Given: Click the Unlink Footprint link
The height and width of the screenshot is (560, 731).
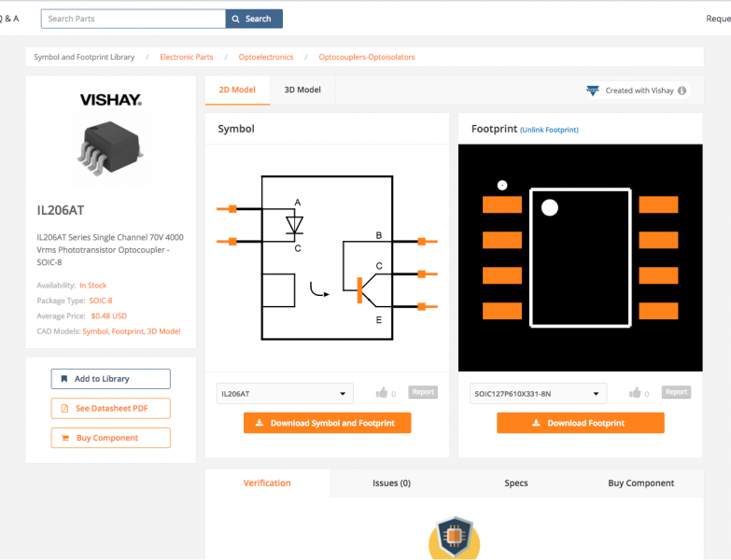Looking at the screenshot, I should tap(549, 130).
